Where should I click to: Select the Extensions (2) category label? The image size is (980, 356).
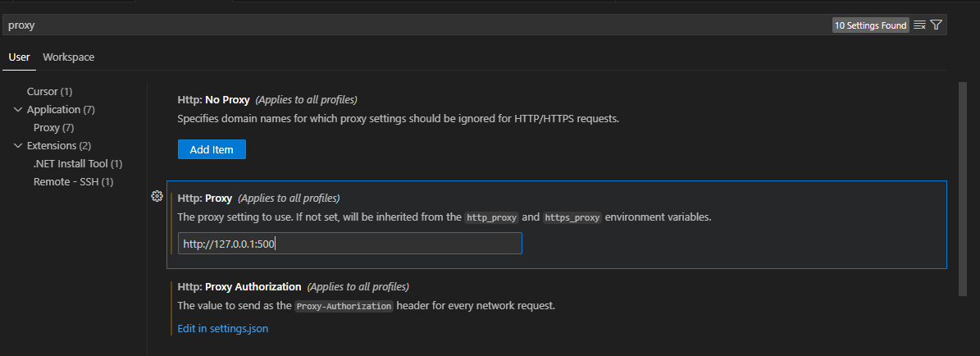(58, 145)
